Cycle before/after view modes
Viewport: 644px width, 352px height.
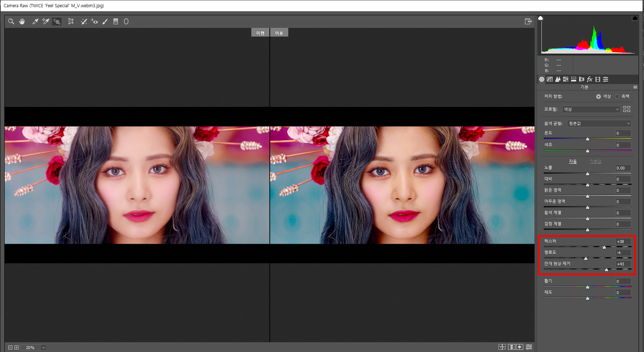(502, 347)
